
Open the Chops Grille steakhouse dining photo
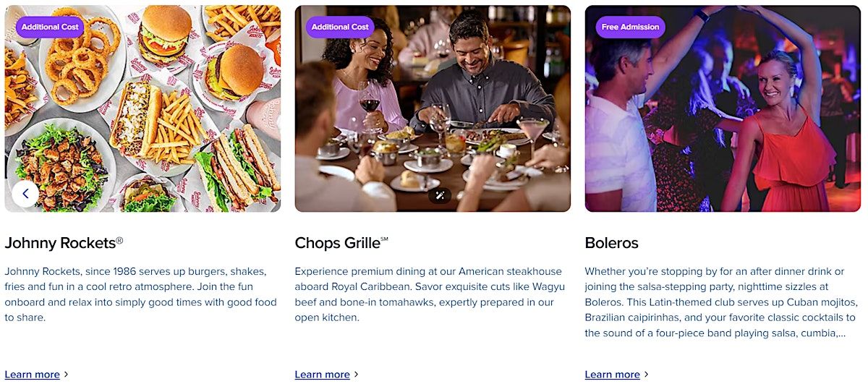click(x=433, y=108)
